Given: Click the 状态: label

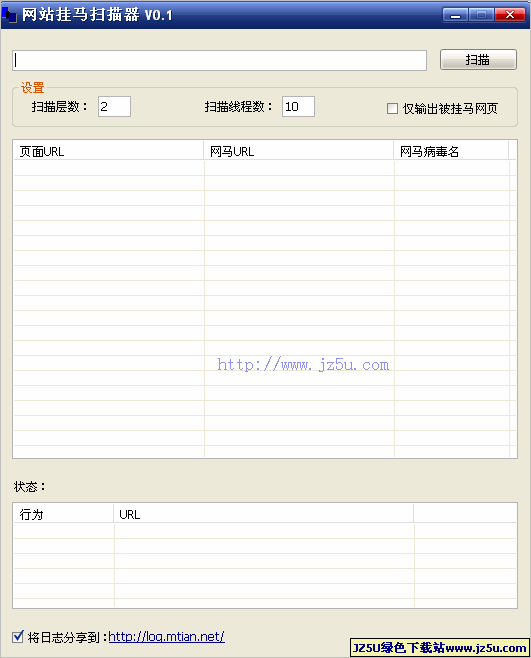Looking at the screenshot, I should [29, 487].
